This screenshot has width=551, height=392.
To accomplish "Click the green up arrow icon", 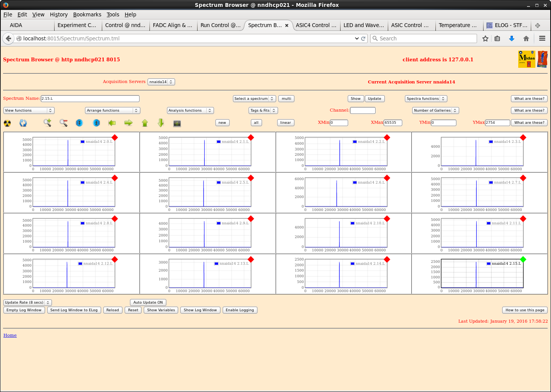I will [145, 123].
